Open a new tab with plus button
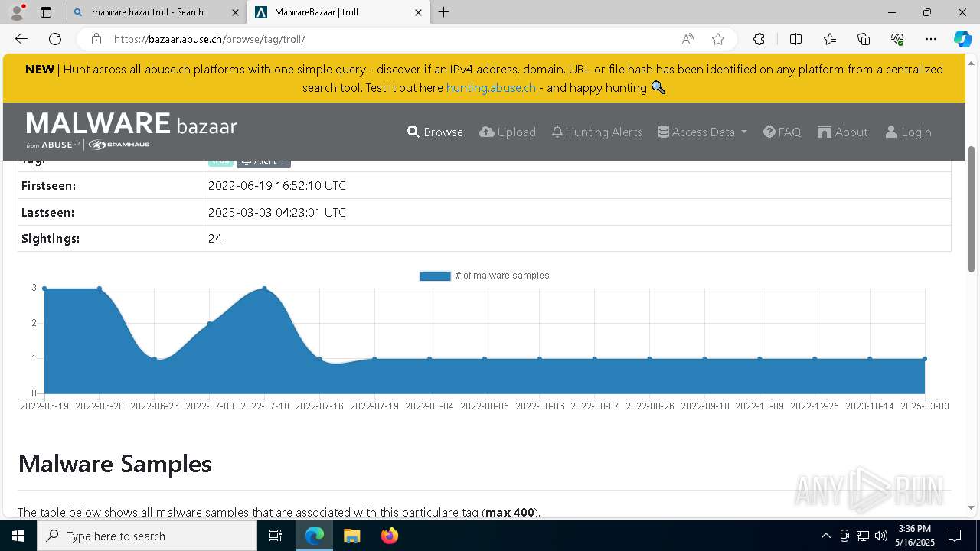This screenshot has width=980, height=551. pyautogui.click(x=444, y=12)
